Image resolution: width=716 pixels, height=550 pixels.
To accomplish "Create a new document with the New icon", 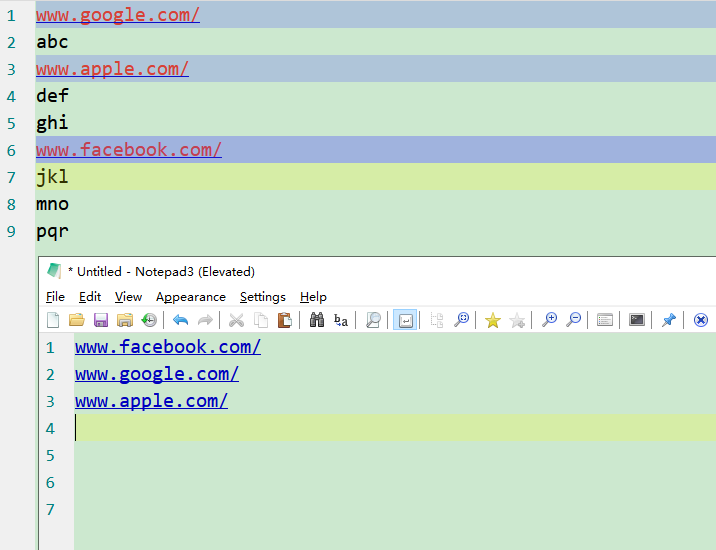I will (x=53, y=320).
